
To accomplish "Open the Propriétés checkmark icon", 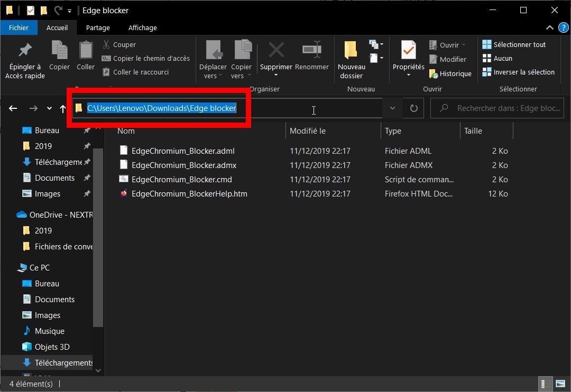I will (x=409, y=50).
